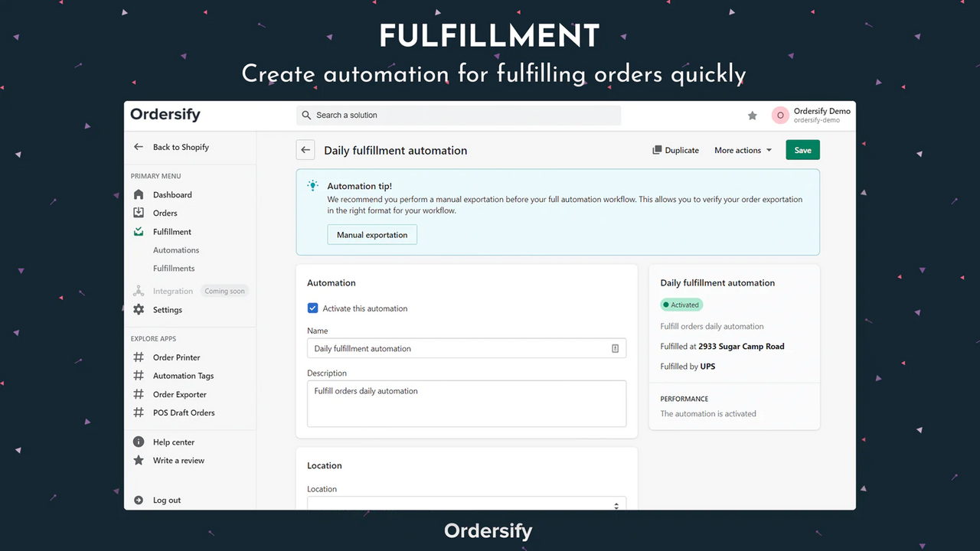Expand the More actions dropdown
Screen dimensions: 980x551
pyautogui.click(x=743, y=150)
